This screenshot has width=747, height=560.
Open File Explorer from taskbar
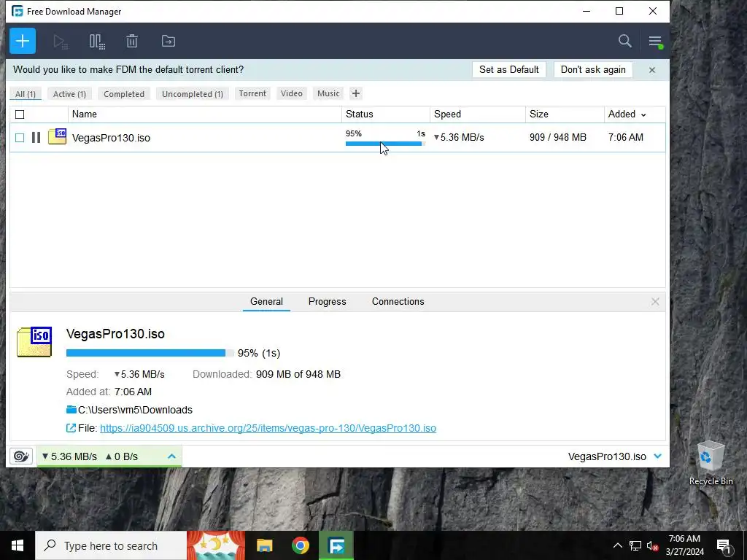click(264, 545)
